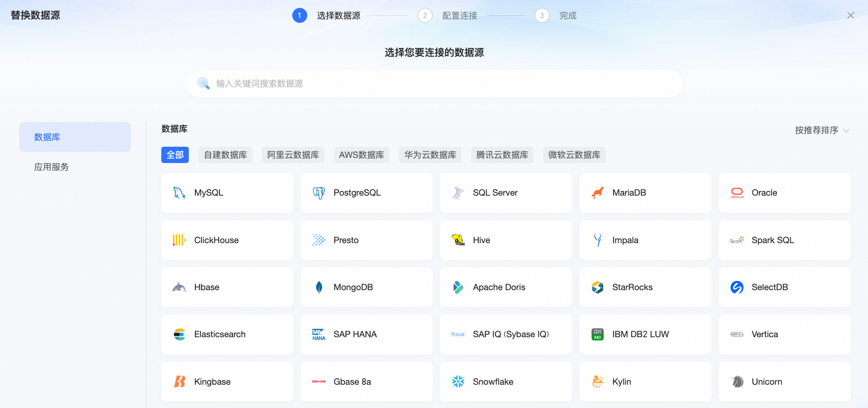Screen dimensions: 868x408
Task: Click the SQL Server logo icon
Action: 458,193
